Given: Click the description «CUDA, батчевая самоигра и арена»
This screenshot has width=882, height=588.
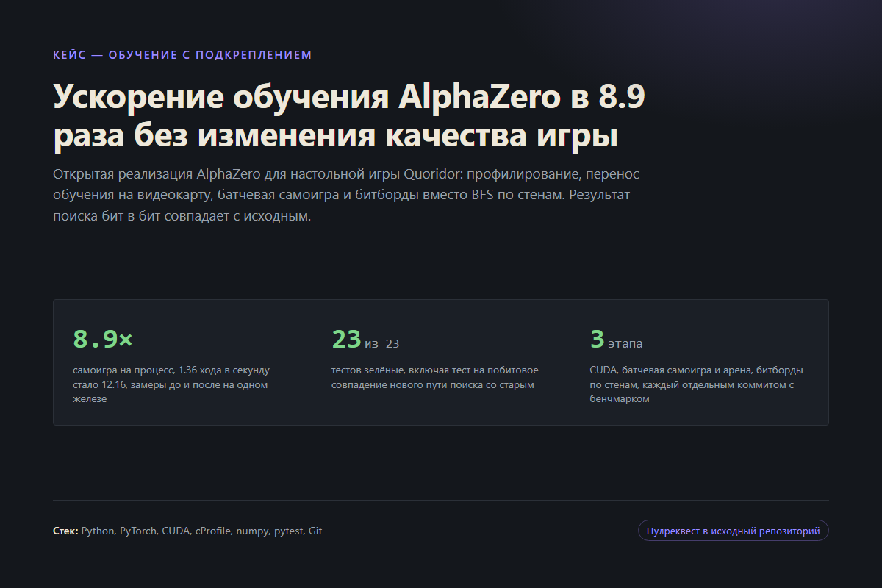Looking at the screenshot, I should (x=696, y=384).
